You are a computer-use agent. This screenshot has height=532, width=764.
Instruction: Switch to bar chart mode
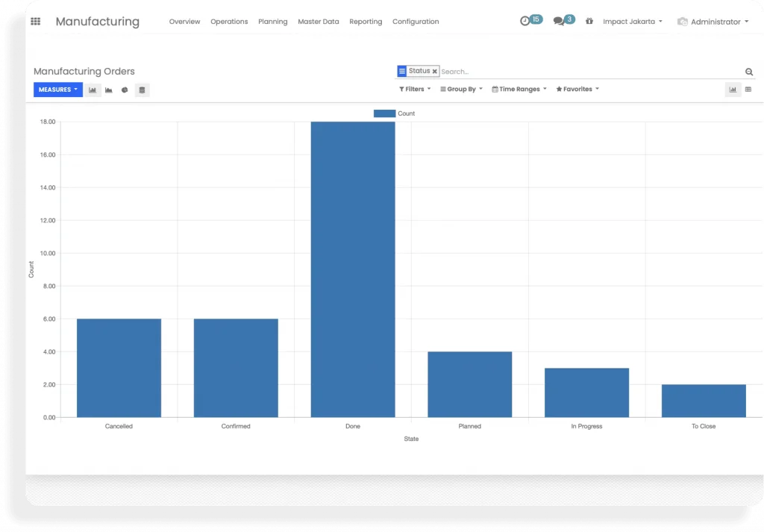pos(93,90)
